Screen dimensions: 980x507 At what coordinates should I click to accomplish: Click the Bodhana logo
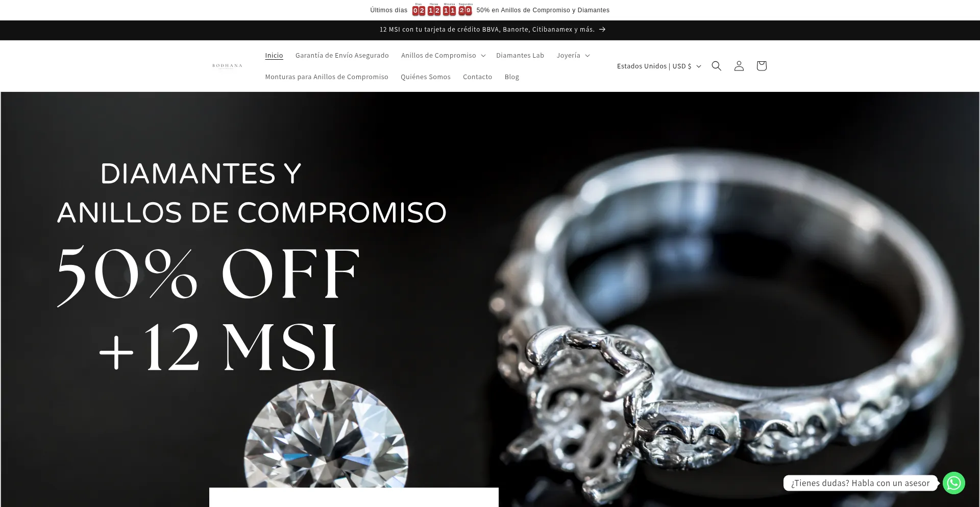coord(227,66)
